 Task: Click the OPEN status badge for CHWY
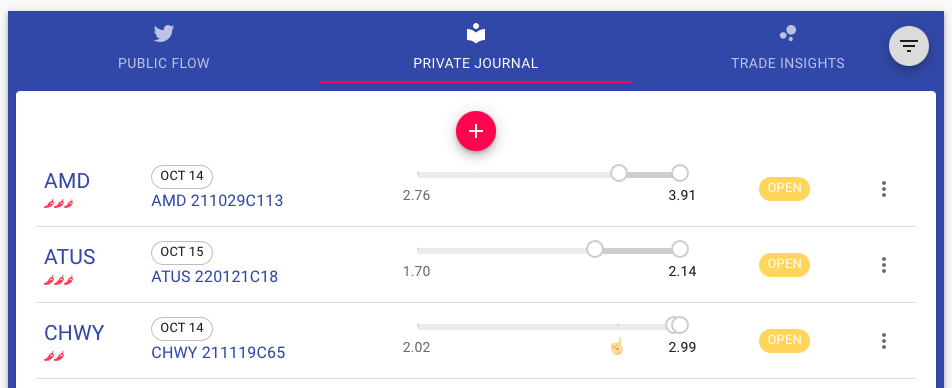784,341
